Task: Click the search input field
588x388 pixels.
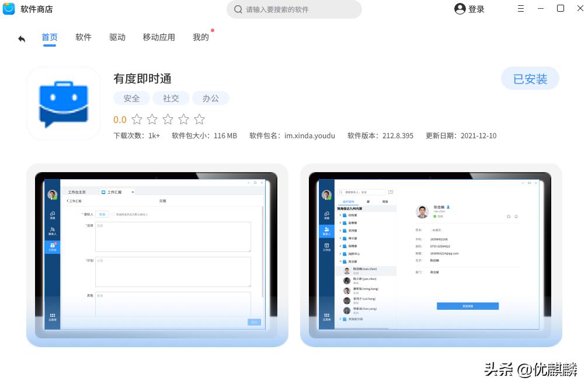Action: coord(294,9)
